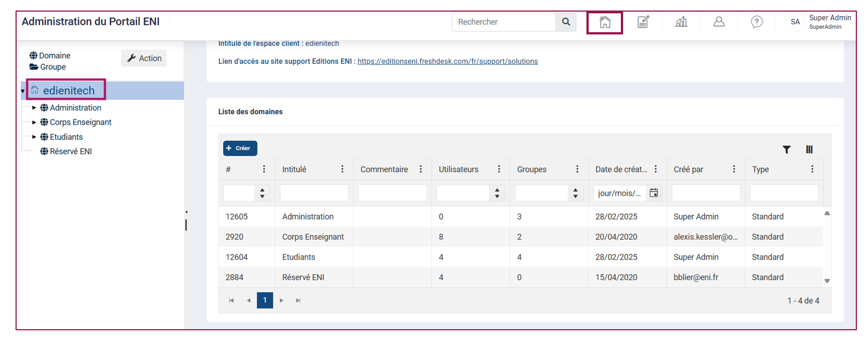Go to the next page arrow
The height and width of the screenshot is (343, 868).
282,300
